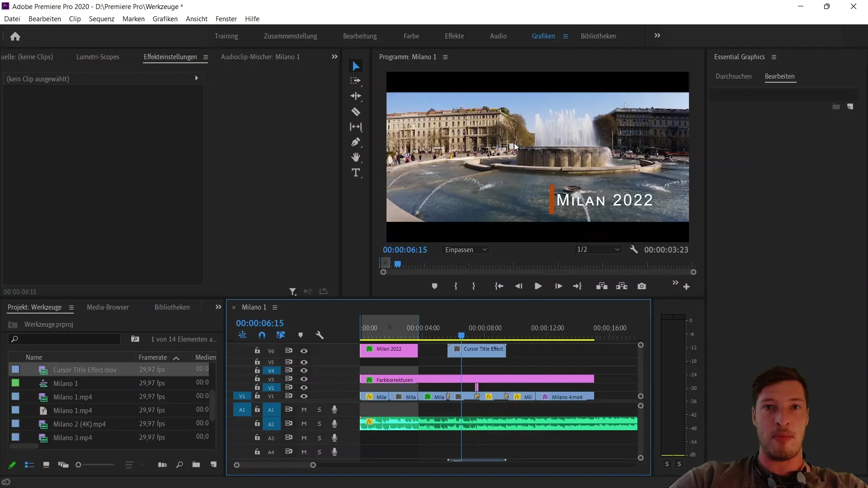Click the Slip tool icon
This screenshot has width=868, height=488.
pyautogui.click(x=357, y=127)
